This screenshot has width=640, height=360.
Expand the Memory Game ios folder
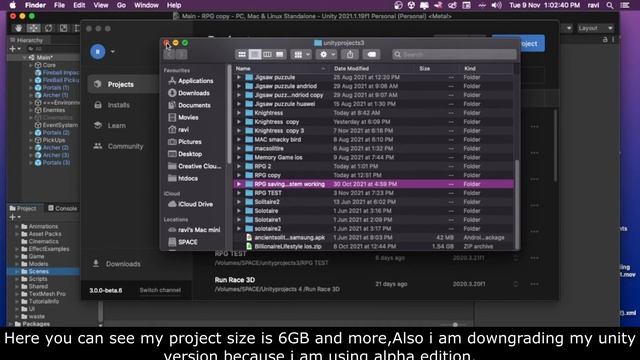click(x=239, y=158)
